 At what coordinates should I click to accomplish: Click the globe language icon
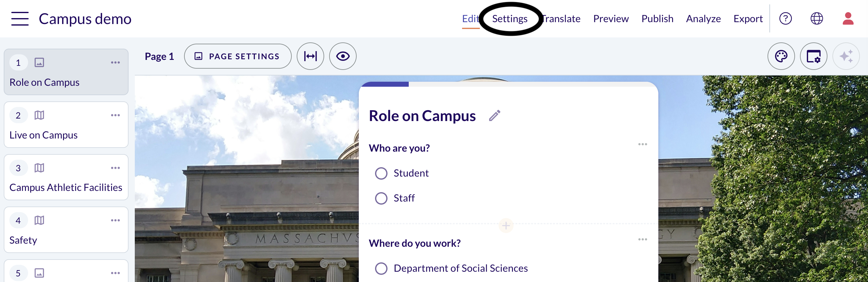click(x=817, y=18)
